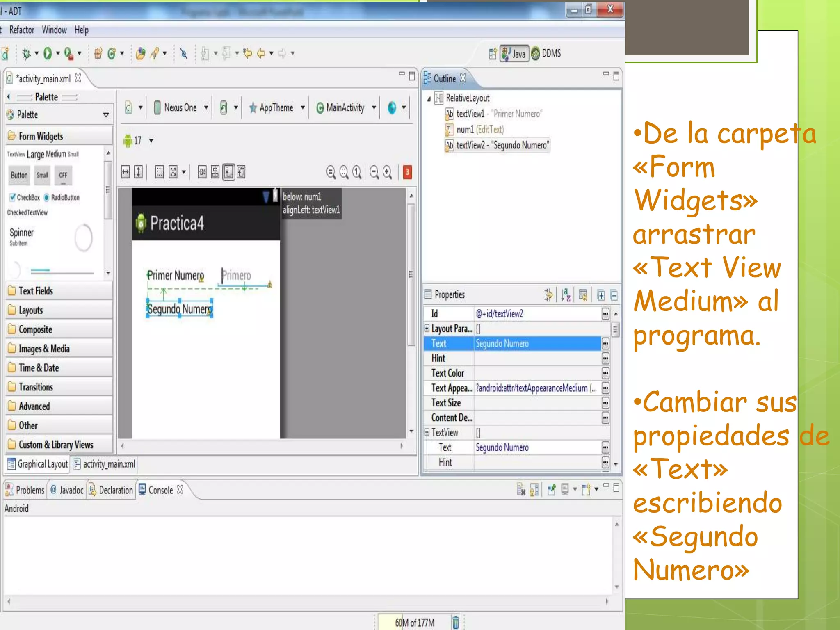Open the Composite palette folder
This screenshot has height=630, width=840.
(59, 329)
